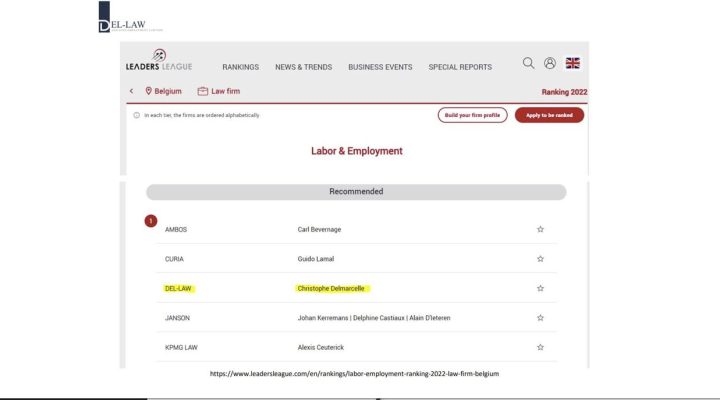Screen dimensions: 720x400
Task: Switch language via UK flag icon
Action: pyautogui.click(x=573, y=63)
